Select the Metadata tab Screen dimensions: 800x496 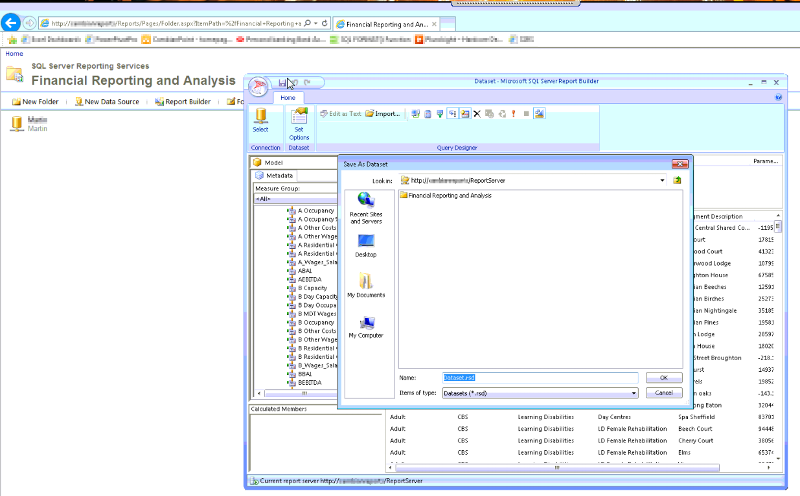coord(274,176)
